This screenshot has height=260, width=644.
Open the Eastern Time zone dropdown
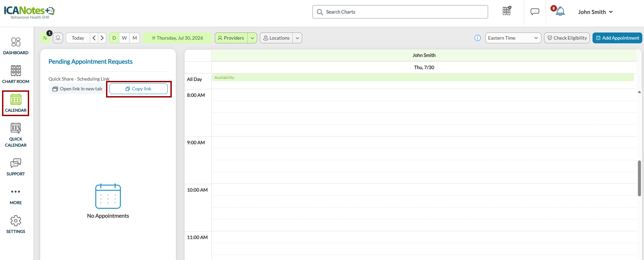point(513,38)
